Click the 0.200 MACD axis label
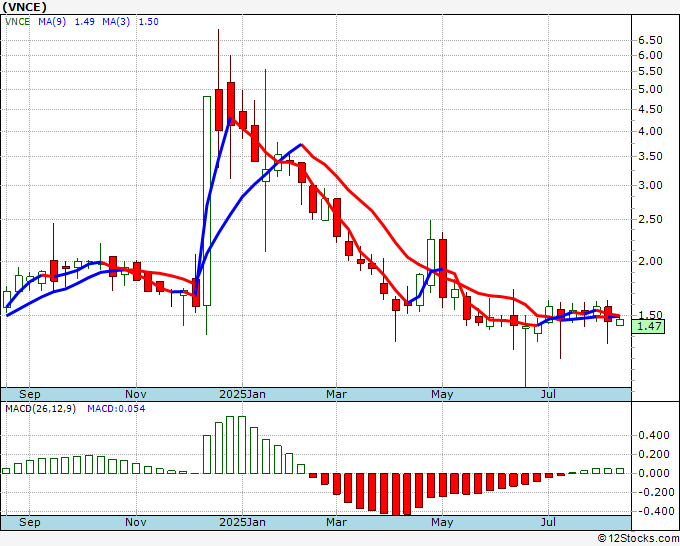This screenshot has width=680, height=546. click(654, 454)
